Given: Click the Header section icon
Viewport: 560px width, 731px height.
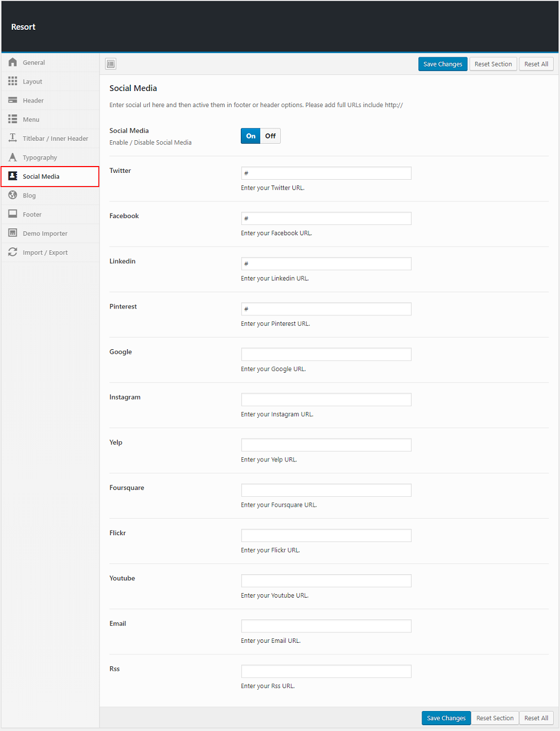Looking at the screenshot, I should 13,100.
